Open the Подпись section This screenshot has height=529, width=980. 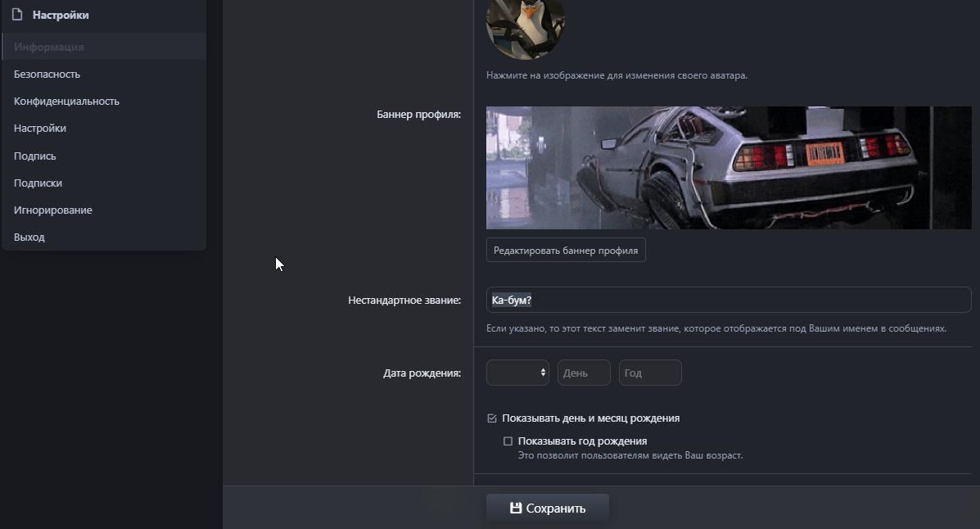(x=35, y=156)
